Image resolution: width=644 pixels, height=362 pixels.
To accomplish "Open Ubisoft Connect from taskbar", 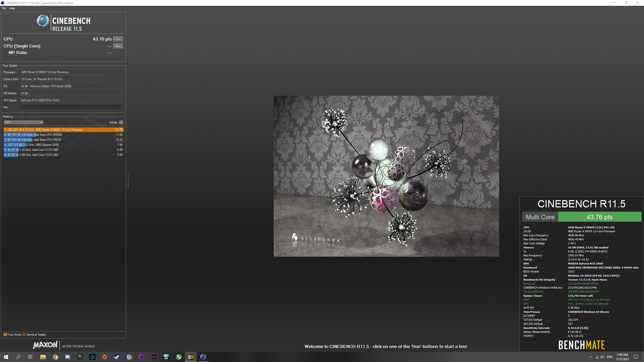I will tap(129, 357).
